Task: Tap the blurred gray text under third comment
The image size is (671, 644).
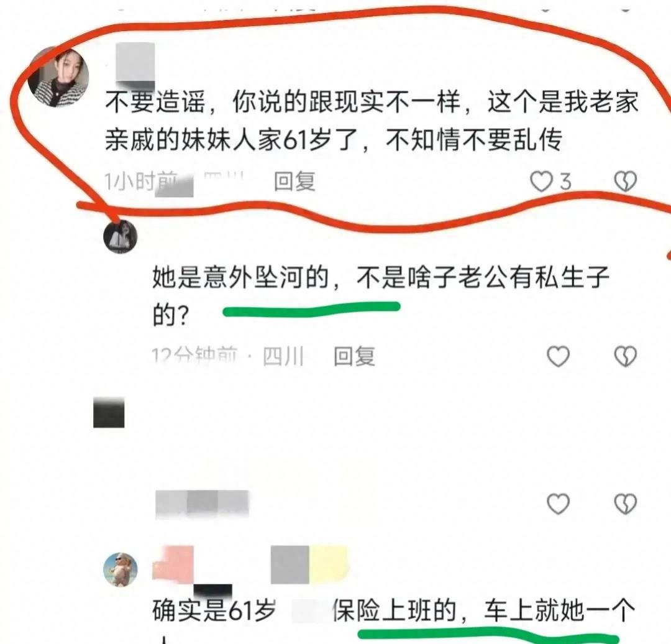Action: (202, 504)
